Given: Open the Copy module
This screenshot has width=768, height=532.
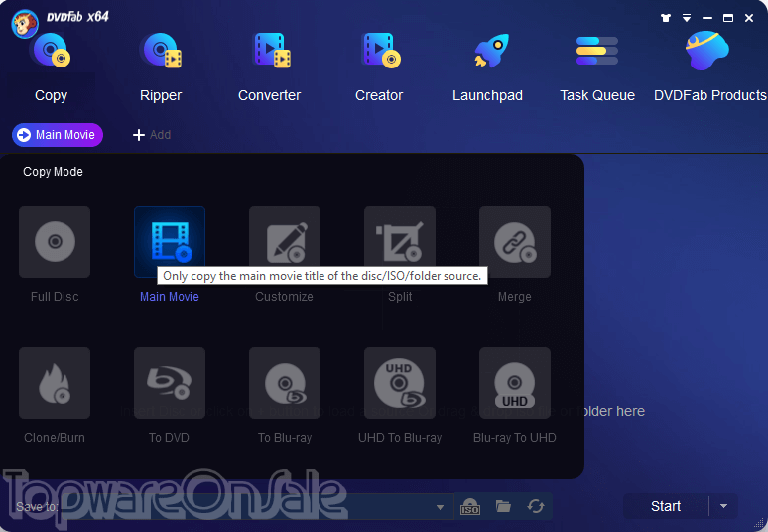Looking at the screenshot, I should 51,67.
